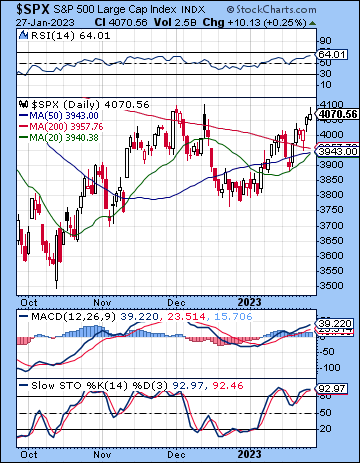The height and width of the screenshot is (463, 360).
Task: Click the green up-triangle change indicator
Action: pos(312,23)
